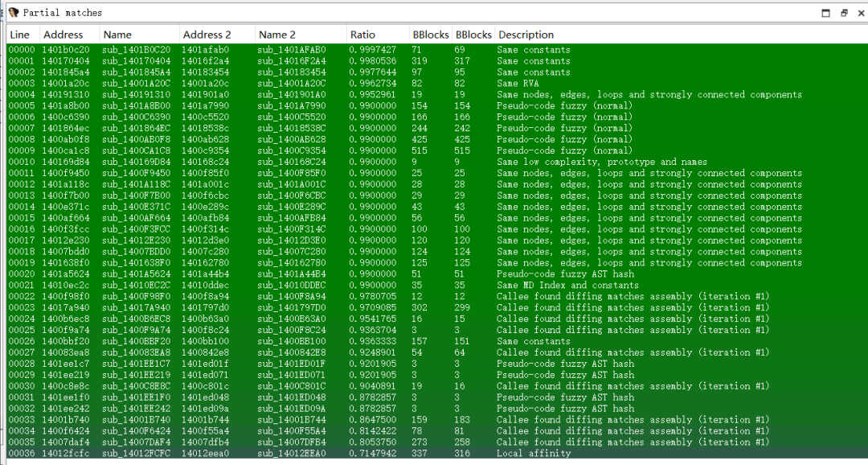Click ratio 0.9541765
Screen dimensions: 868x465
pos(373,319)
